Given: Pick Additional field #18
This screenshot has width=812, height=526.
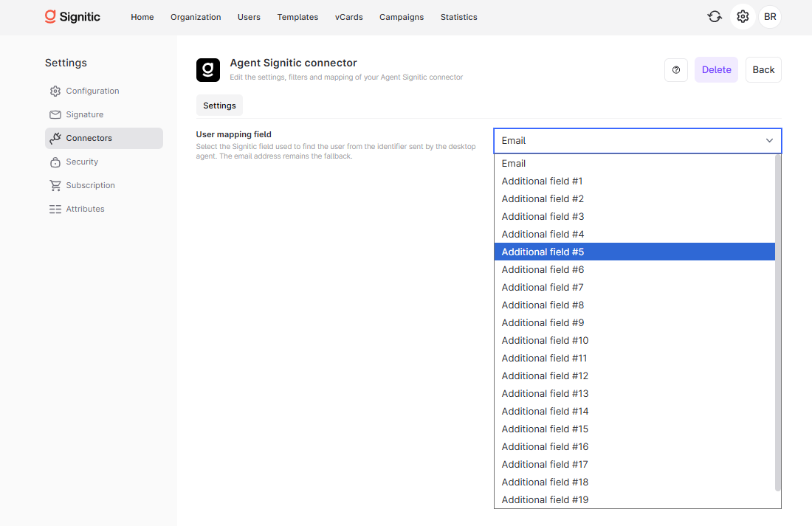Looking at the screenshot, I should pos(634,482).
